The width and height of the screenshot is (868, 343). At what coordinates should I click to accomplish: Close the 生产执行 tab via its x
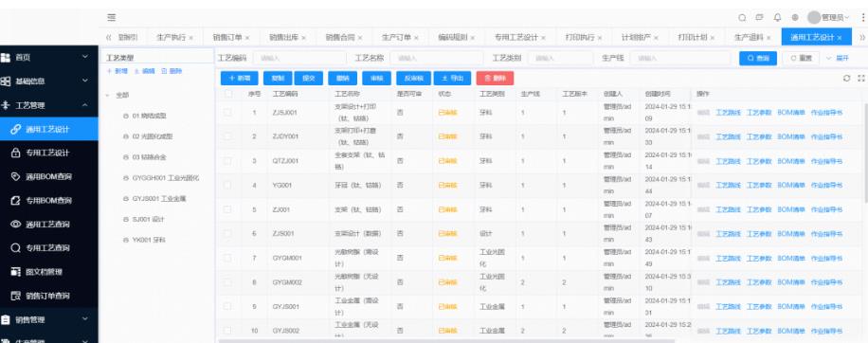pyautogui.click(x=191, y=38)
